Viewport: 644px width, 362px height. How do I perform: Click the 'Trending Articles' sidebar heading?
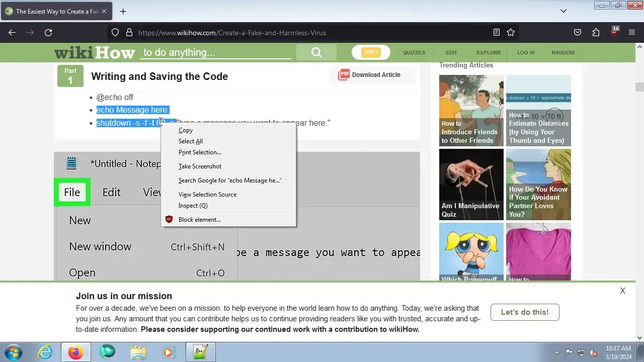coord(466,65)
